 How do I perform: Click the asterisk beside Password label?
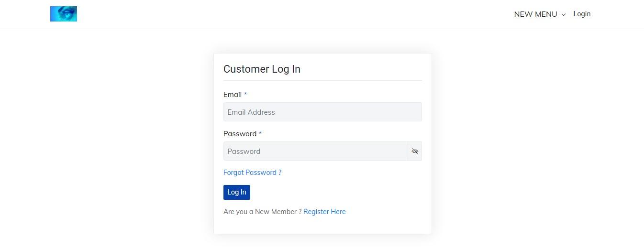click(260, 133)
